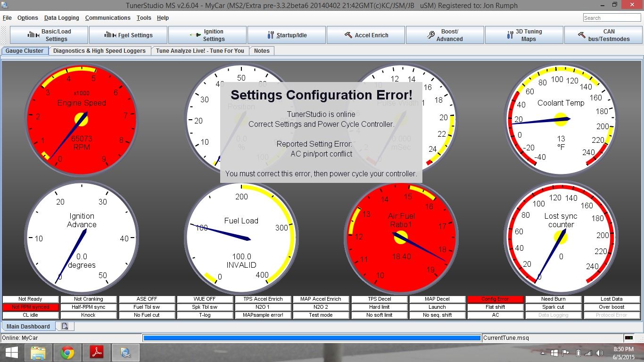Click the connection indicator in status bar

point(628,338)
